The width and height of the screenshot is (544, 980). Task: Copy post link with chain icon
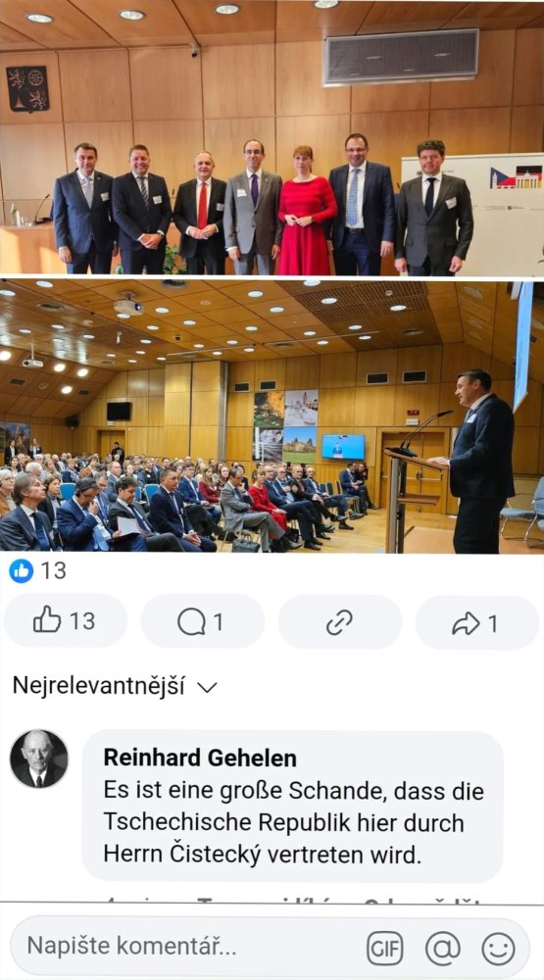click(339, 622)
